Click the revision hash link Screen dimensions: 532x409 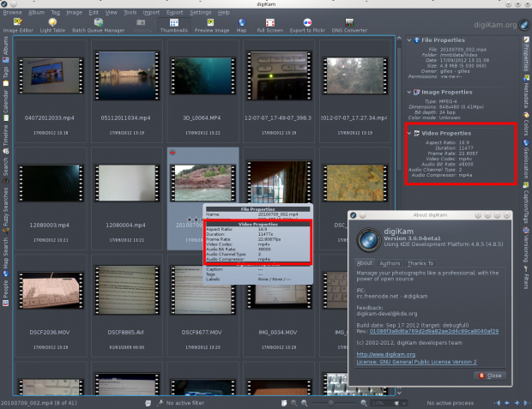tap(434, 331)
